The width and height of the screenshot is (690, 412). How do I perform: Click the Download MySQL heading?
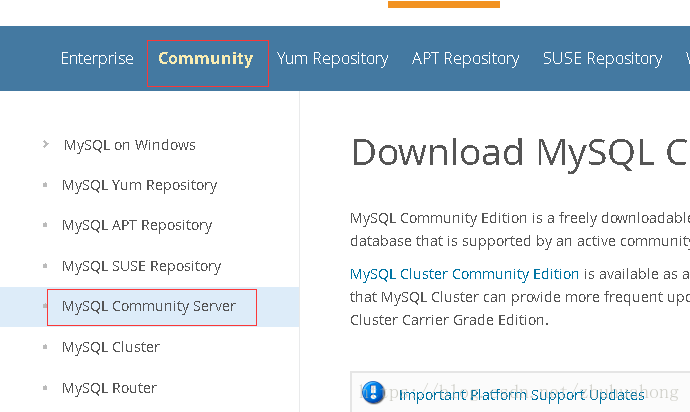(521, 153)
